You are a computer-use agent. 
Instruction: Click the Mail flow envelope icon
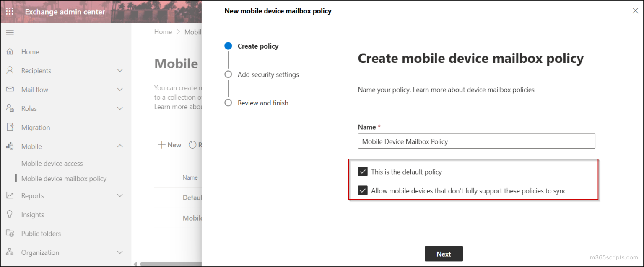tap(10, 89)
